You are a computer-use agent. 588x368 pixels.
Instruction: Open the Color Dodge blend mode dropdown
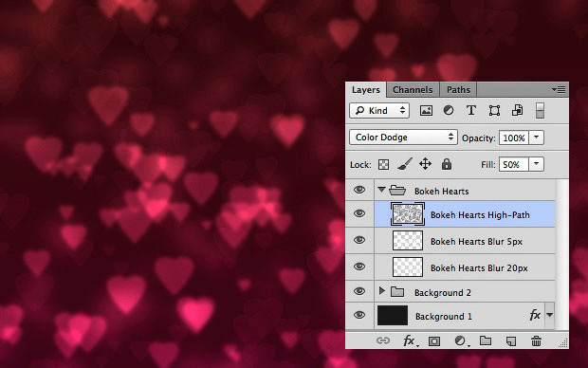(403, 138)
